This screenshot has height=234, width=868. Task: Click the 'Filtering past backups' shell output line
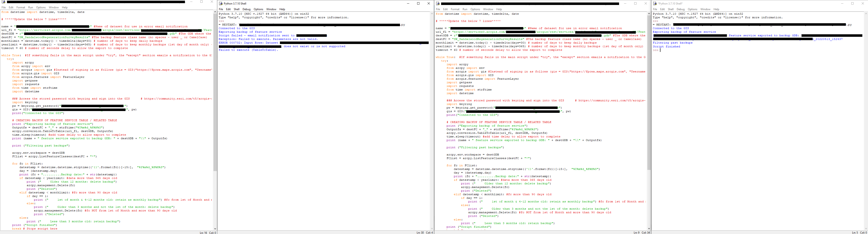[673, 43]
